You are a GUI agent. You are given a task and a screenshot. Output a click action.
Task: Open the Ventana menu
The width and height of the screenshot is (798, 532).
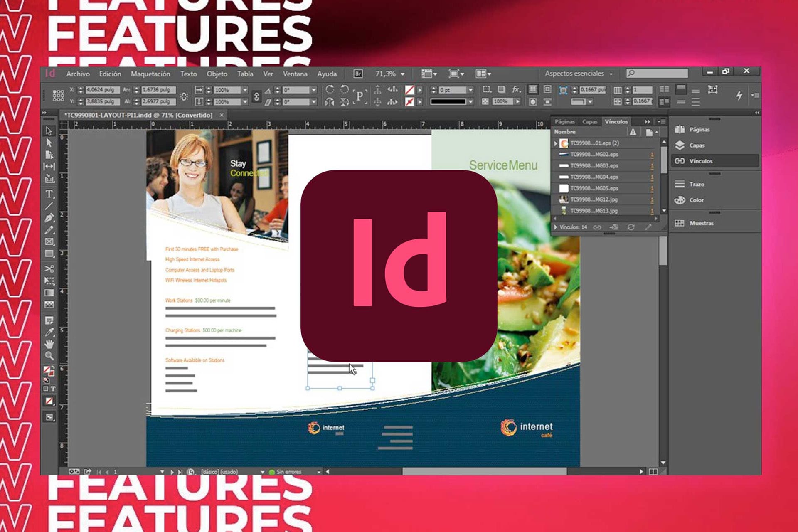pos(295,74)
